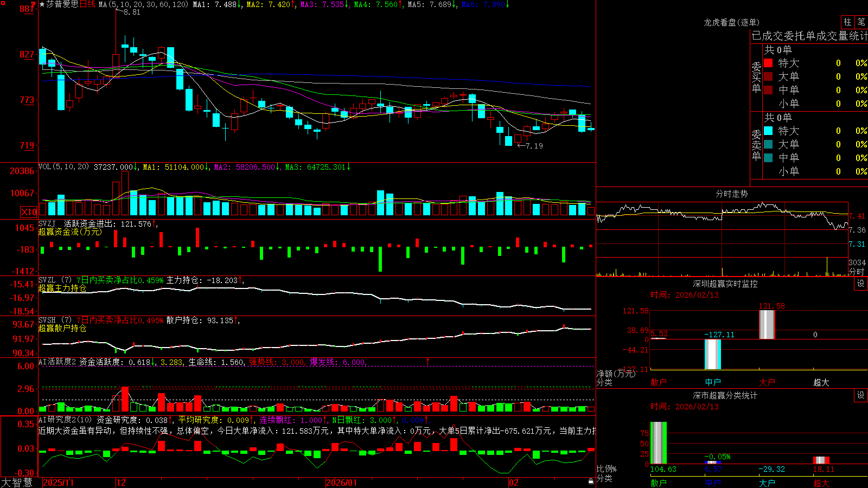The width and height of the screenshot is (868, 488).
Task: Click the 已成交委托单成交量统计 header
Action: point(809,36)
